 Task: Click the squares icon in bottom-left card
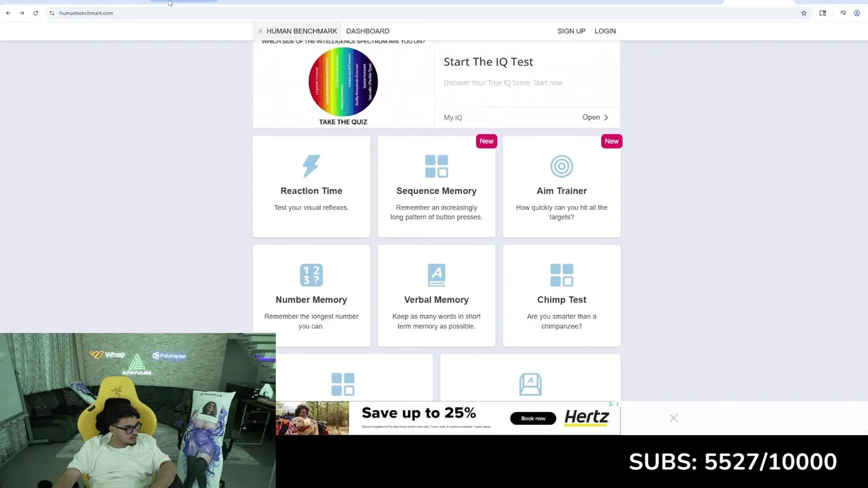tap(342, 384)
